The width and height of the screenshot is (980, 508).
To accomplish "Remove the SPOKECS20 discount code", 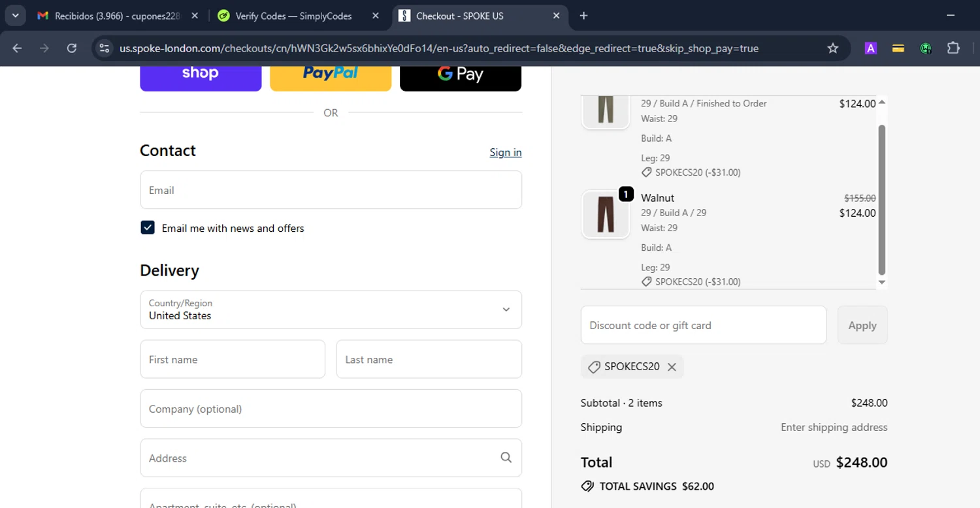I will [672, 367].
